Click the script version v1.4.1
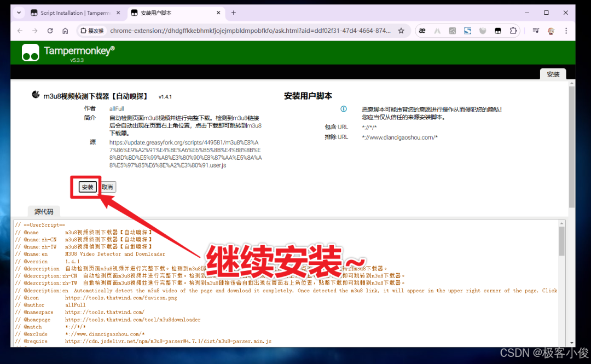The height and width of the screenshot is (364, 591). tap(165, 97)
